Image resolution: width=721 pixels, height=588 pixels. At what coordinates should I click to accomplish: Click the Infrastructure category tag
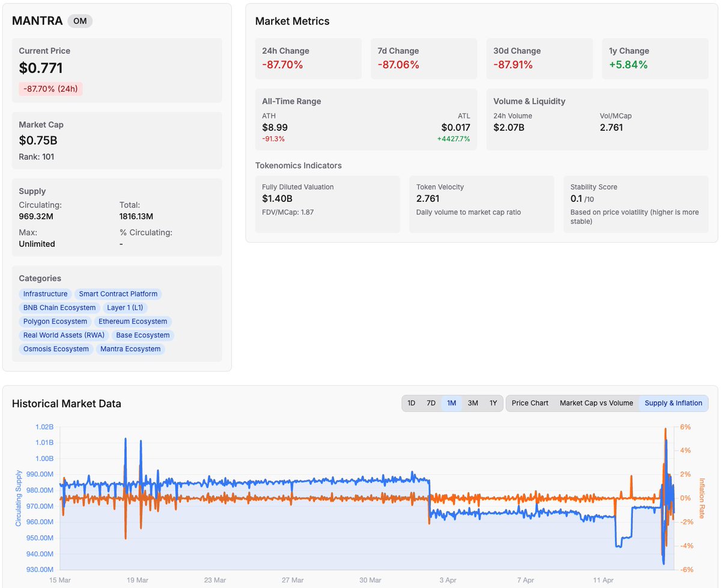click(45, 294)
